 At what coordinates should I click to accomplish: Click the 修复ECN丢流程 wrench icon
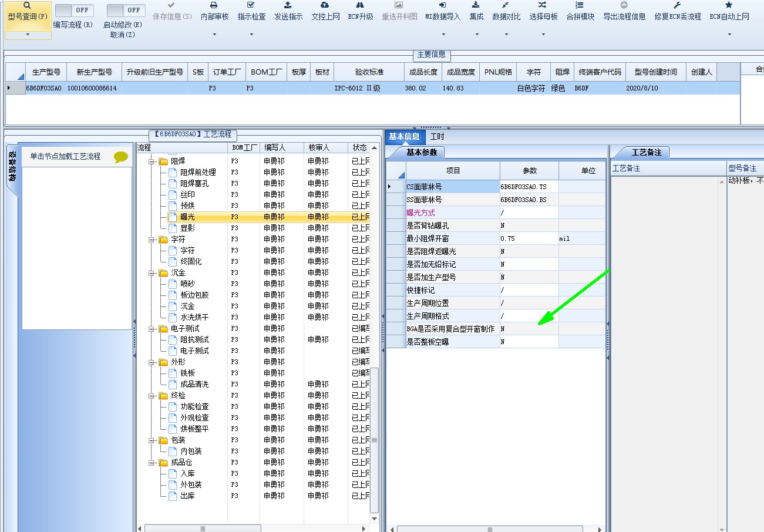pyautogui.click(x=678, y=5)
